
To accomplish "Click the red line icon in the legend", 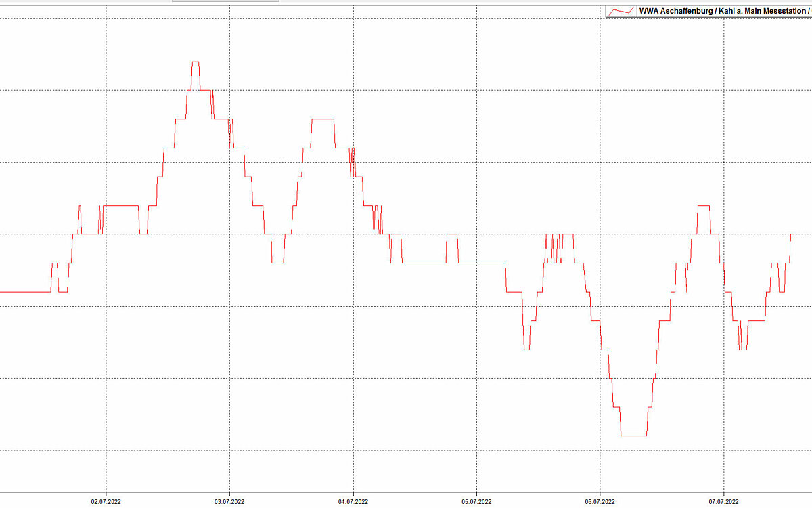I will (x=621, y=11).
